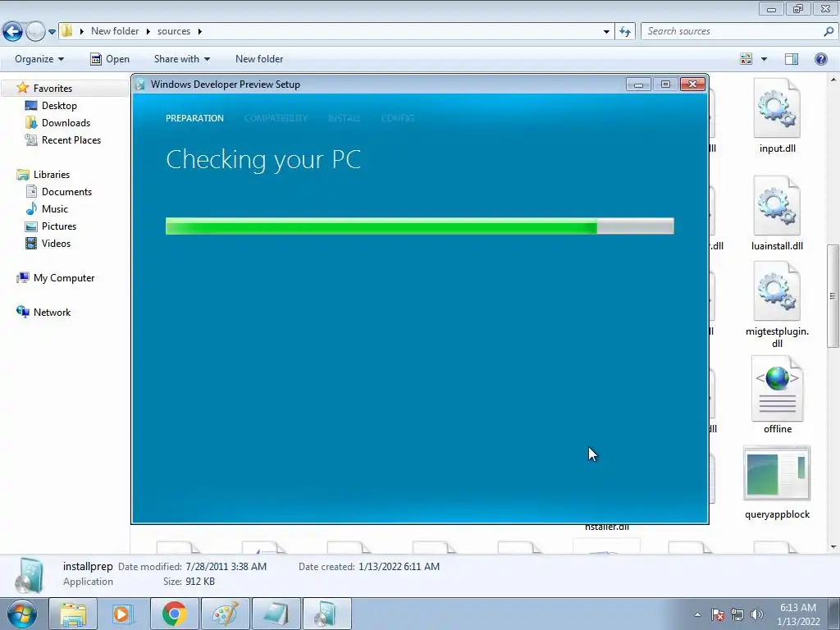Open the Videos library
The width and height of the screenshot is (840, 630).
56,243
